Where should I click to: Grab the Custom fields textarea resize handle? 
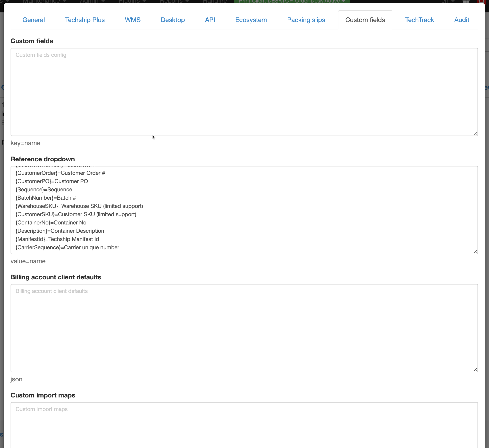475,133
